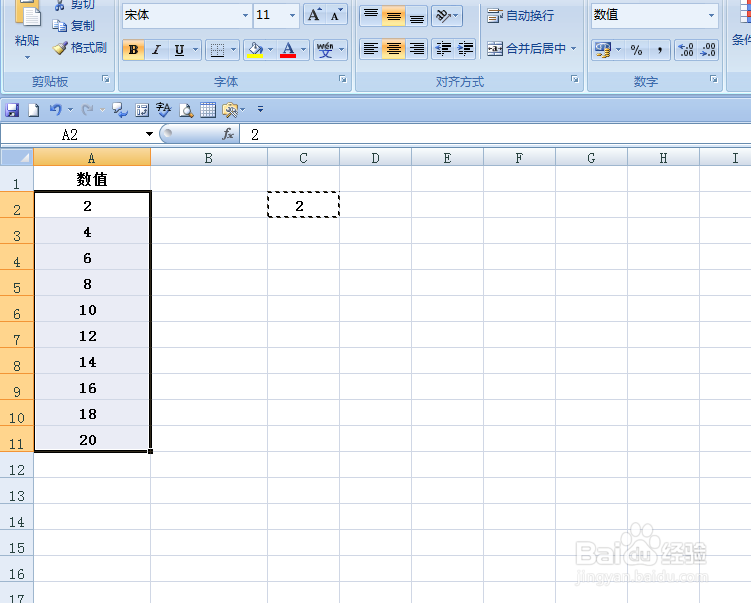Apply red font color

click(x=288, y=50)
